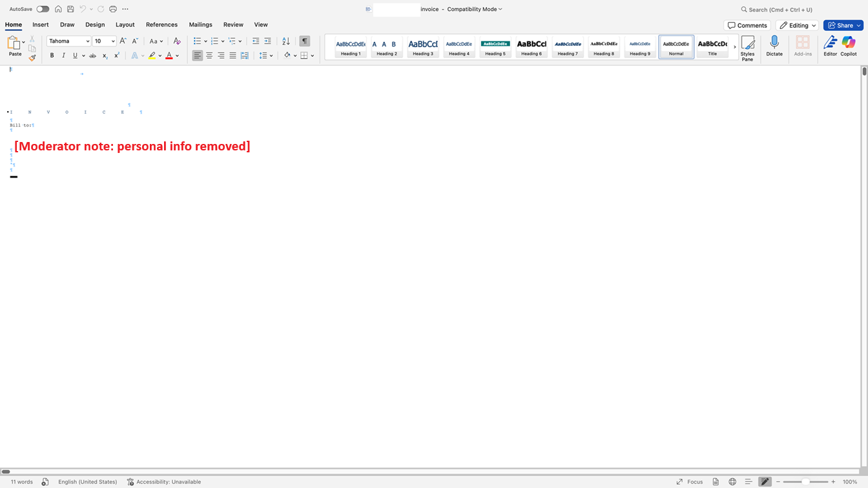Open the multilevel list dropdown arrow
868x488 pixels.
pyautogui.click(x=241, y=41)
